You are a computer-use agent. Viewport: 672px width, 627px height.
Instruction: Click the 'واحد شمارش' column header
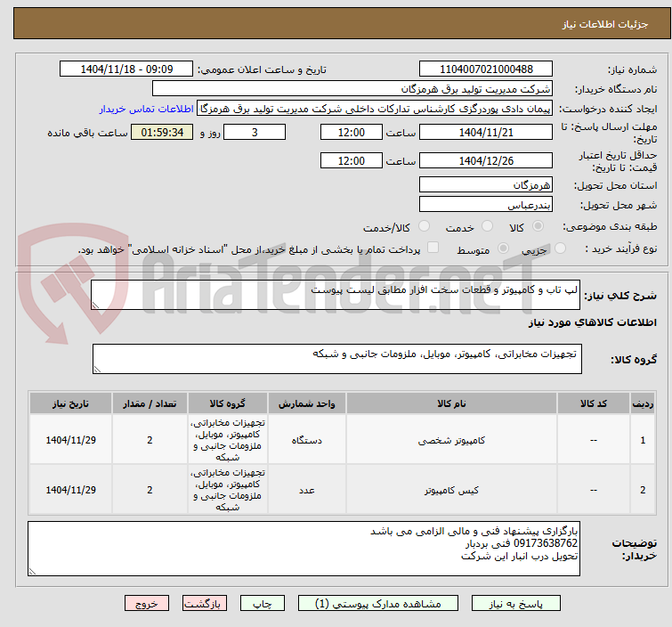click(307, 403)
